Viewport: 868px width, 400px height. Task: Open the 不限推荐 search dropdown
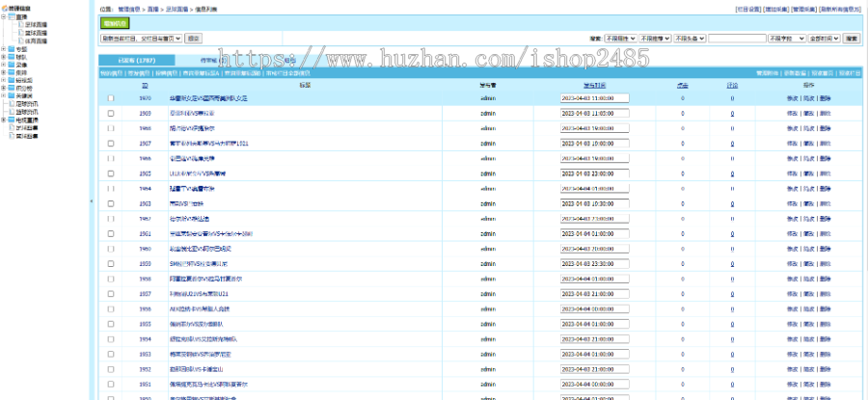click(656, 39)
